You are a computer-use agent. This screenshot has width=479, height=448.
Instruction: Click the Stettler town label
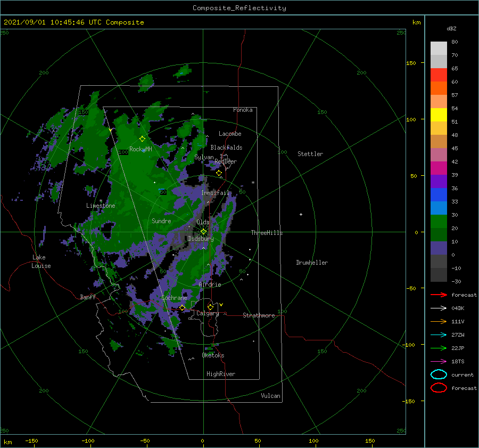310,154
